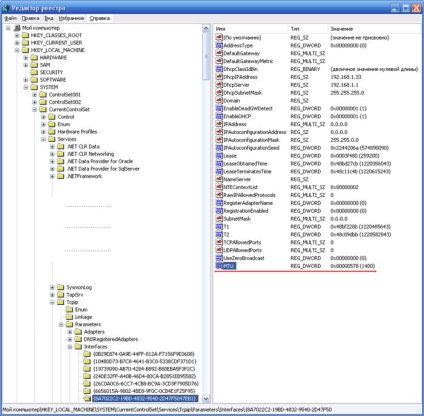Select the SubnetMask value icon
This screenshot has height=416, width=424.
click(x=219, y=218)
